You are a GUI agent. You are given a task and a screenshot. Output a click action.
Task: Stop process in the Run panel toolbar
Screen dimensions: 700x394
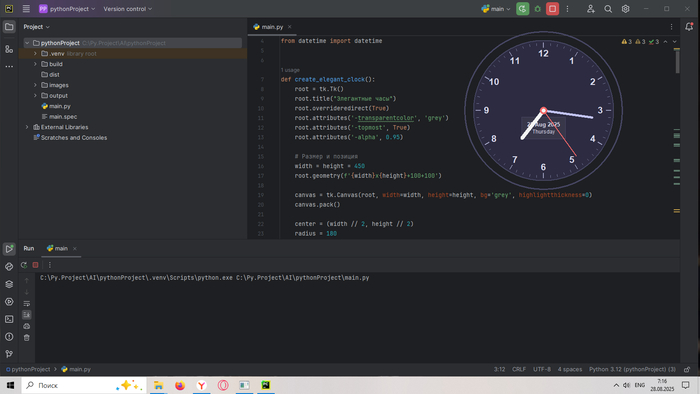(x=35, y=265)
